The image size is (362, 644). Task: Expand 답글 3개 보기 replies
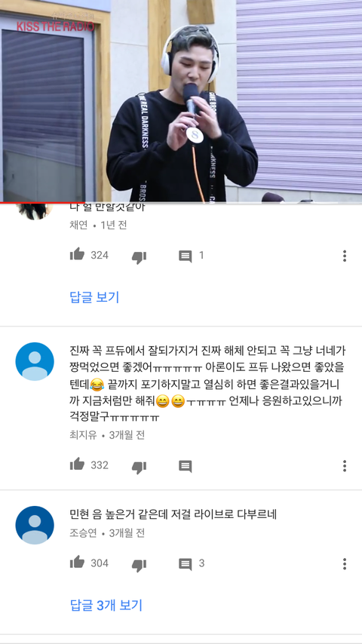106,605
